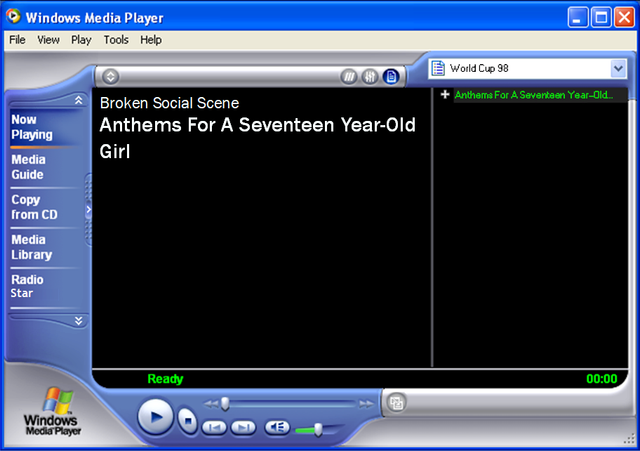
Task: Click the Play button
Action: click(x=156, y=417)
